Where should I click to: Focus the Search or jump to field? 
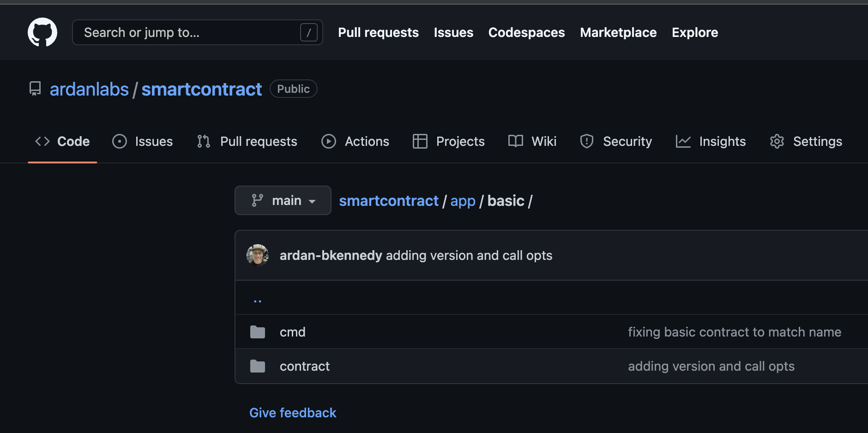pos(189,32)
